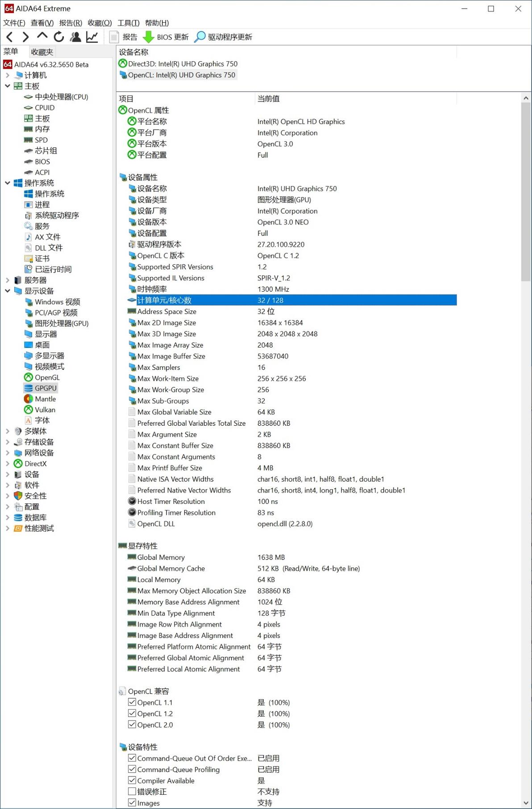Open the 报告(R) menu
Image resolution: width=532 pixels, height=809 pixels.
71,23
